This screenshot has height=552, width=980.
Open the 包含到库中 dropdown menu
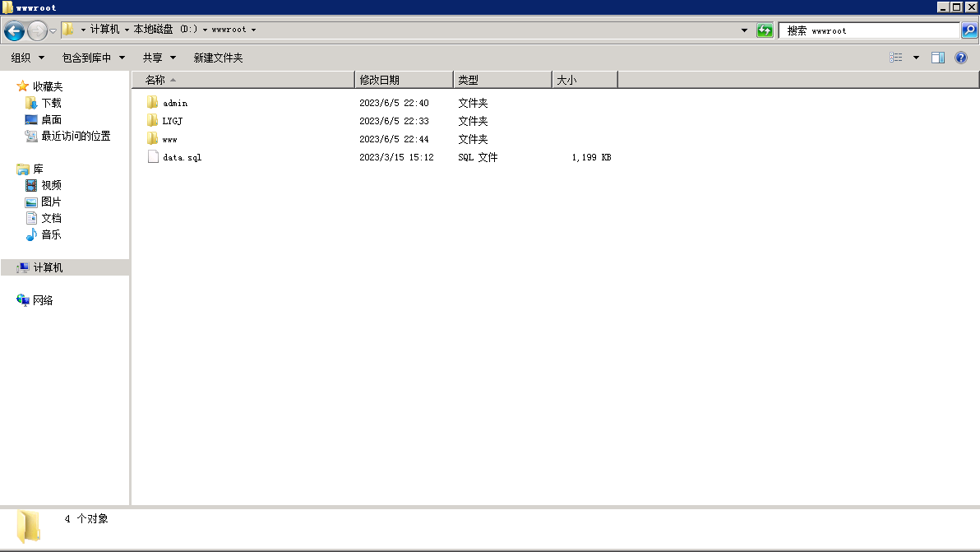coord(93,58)
